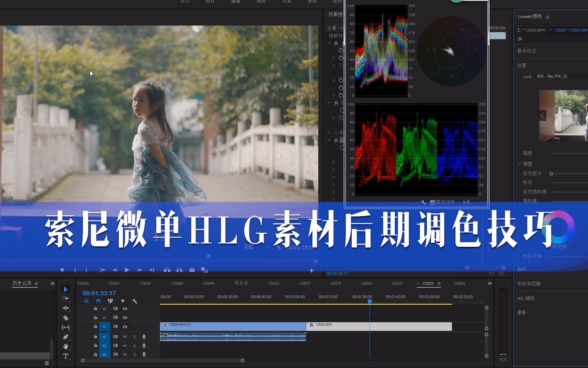The width and height of the screenshot is (588, 368).
Task: Open the 颜色 menu in the menu bar
Action: (x=261, y=2)
